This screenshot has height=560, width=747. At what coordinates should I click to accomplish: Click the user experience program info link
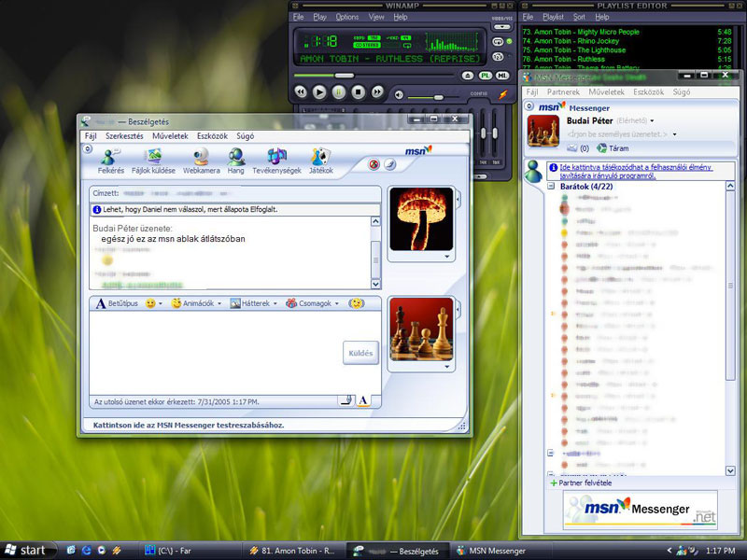point(636,172)
